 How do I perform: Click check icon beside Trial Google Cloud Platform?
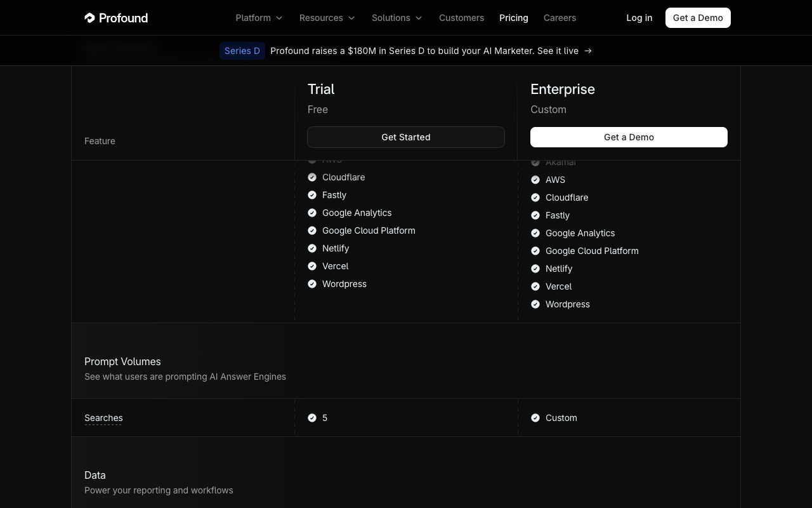coord(312,231)
